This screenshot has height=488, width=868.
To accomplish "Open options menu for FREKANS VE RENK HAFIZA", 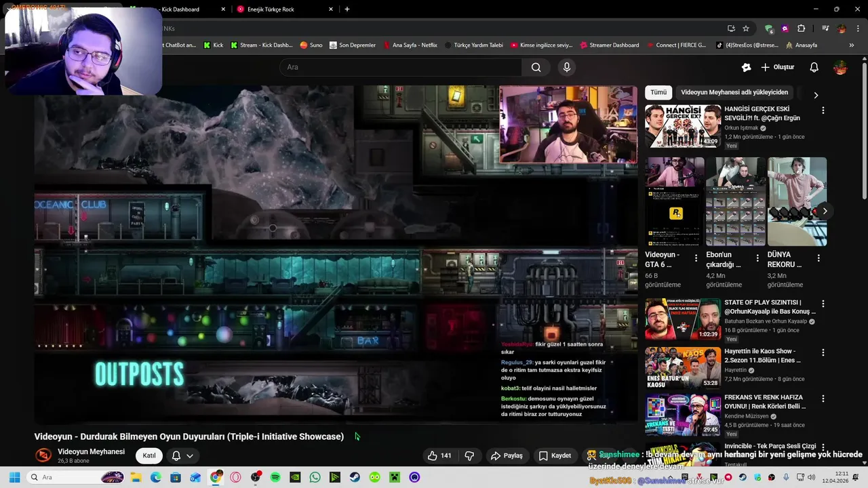I will (823, 399).
